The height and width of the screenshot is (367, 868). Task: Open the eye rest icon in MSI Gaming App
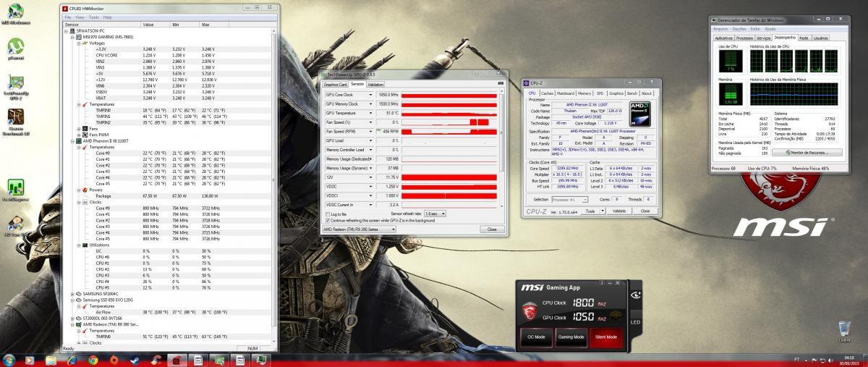coord(635,295)
